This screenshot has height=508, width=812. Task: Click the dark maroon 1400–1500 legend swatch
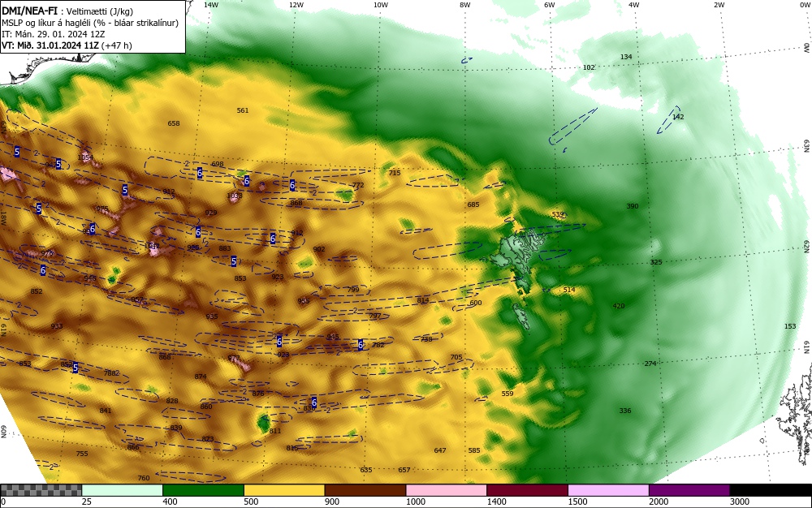[527, 490]
